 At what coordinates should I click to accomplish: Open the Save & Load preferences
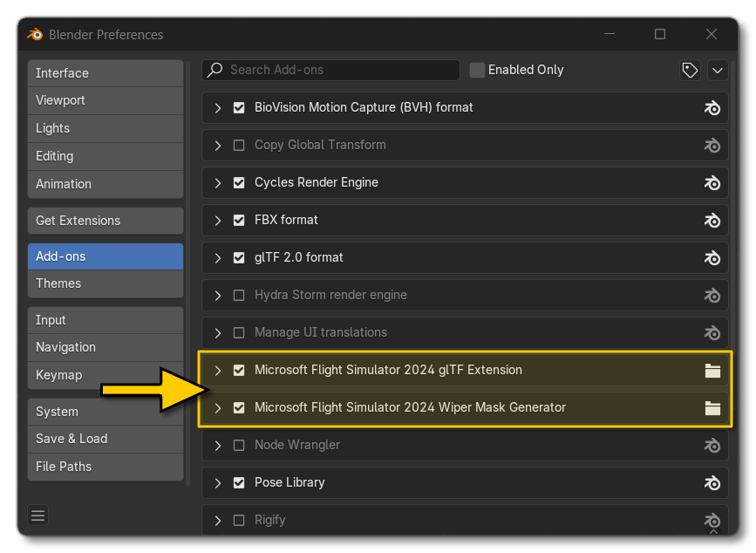tap(105, 439)
